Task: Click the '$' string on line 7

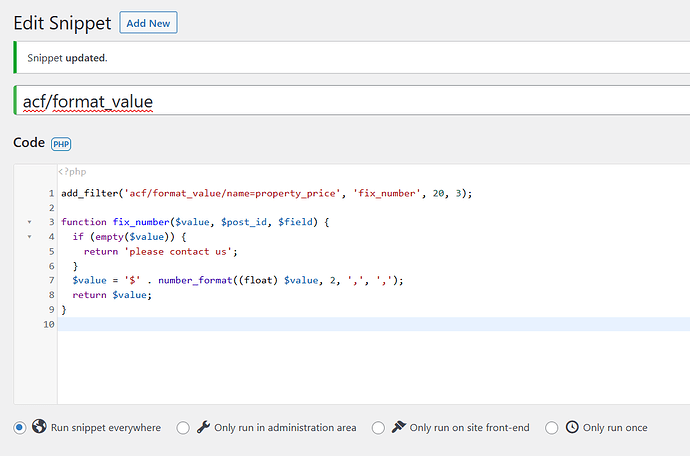Action: click(x=132, y=280)
